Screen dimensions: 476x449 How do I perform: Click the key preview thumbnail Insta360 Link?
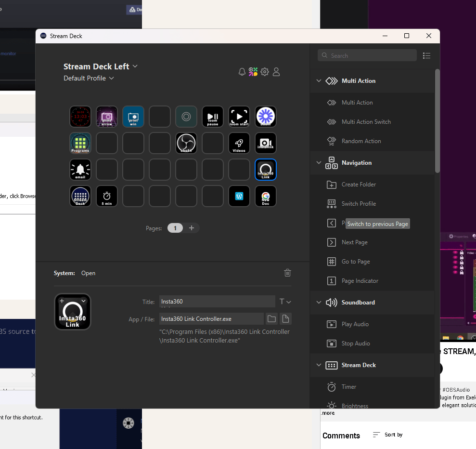click(73, 312)
